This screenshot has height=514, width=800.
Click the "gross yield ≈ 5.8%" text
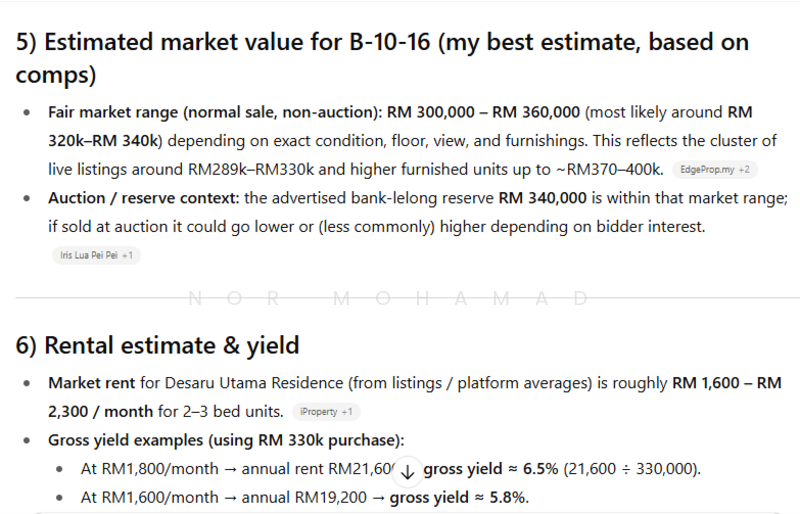[x=459, y=497]
